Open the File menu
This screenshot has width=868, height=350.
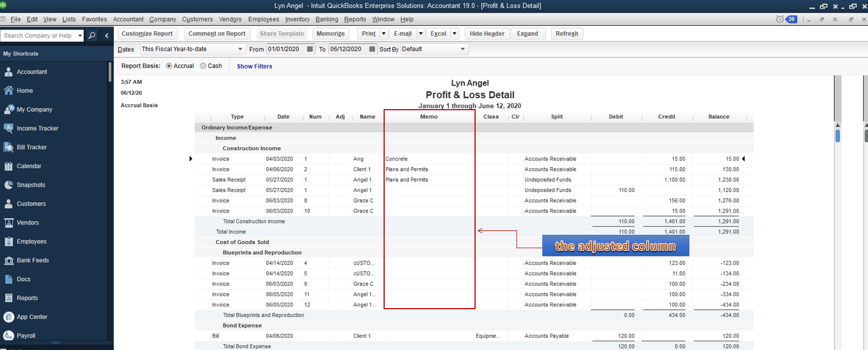[x=15, y=19]
